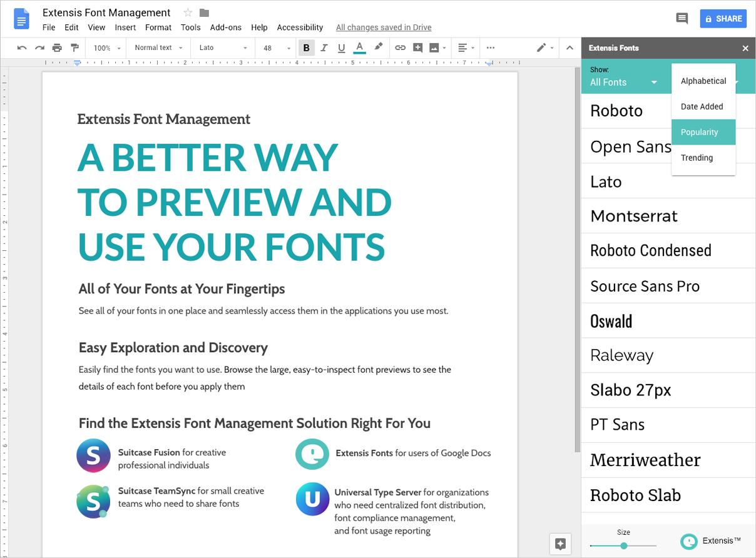Open the zoom level dropdown
The height and width of the screenshot is (558, 756).
coord(106,48)
